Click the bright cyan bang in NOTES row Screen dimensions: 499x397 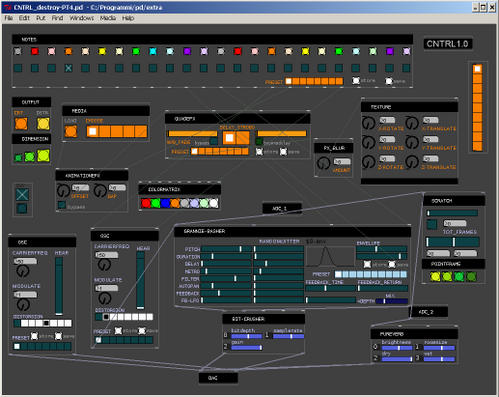click(x=153, y=51)
